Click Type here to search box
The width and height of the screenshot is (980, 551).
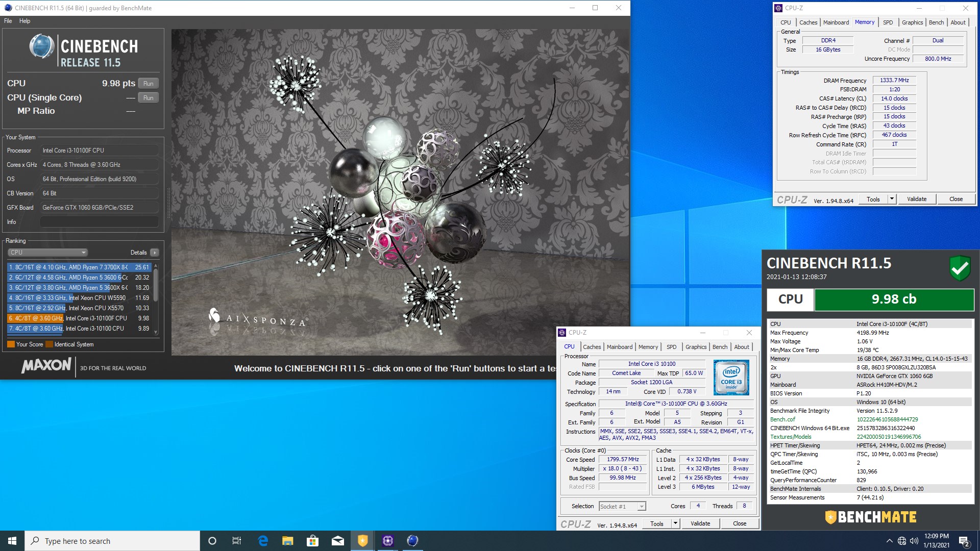tap(112, 541)
